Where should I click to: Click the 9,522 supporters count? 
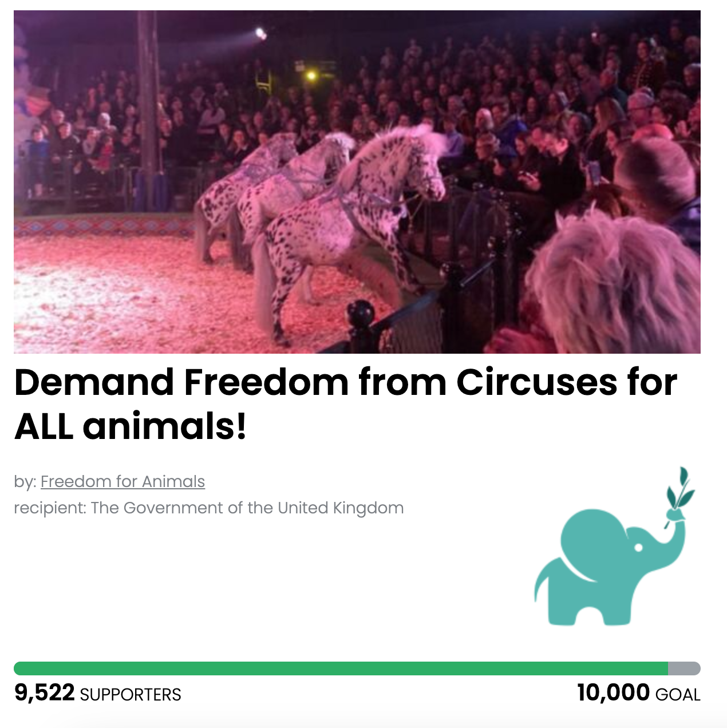[x=43, y=693]
